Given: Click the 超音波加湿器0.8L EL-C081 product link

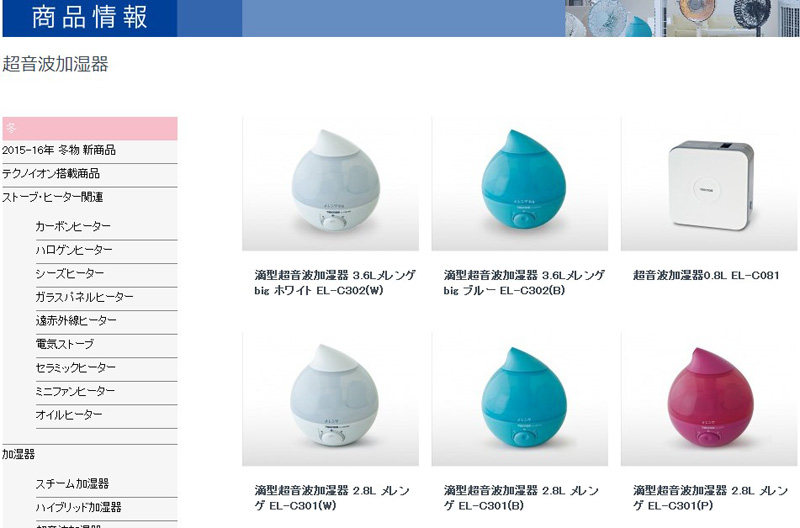Looking at the screenshot, I should coord(706,275).
